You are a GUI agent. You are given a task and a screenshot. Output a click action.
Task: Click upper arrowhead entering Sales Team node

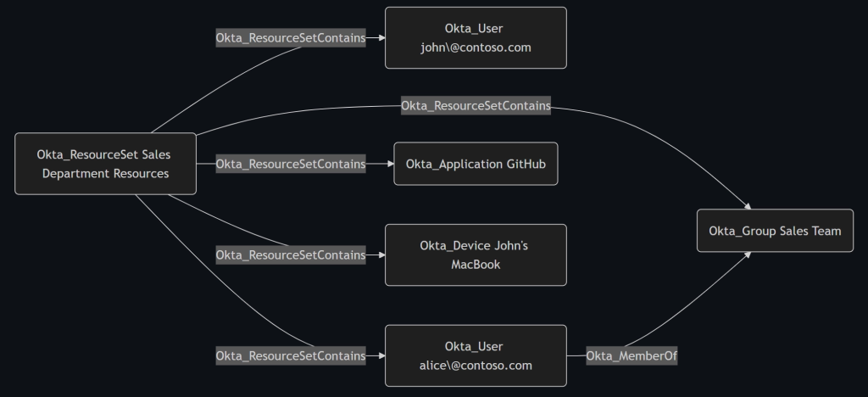pyautogui.click(x=748, y=206)
